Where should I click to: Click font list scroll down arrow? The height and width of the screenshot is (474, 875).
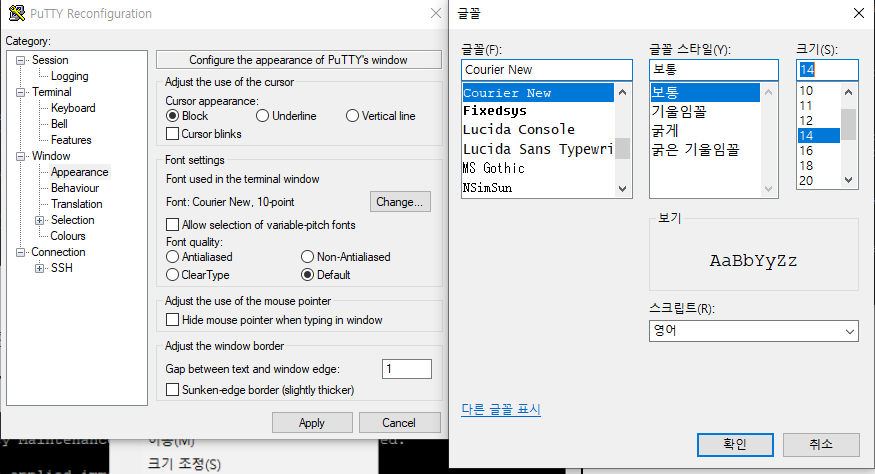(623, 189)
